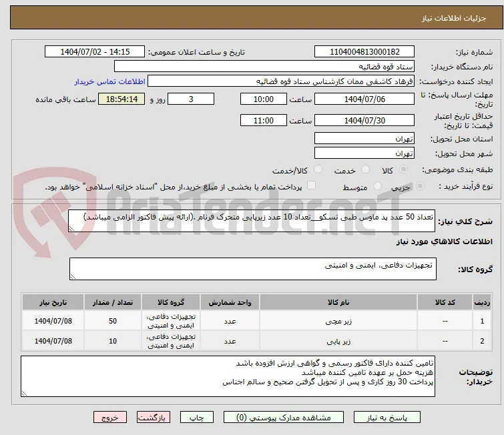Image resolution: width=504 pixels, height=435 pixels.
Task: Click the شرح کلی نیاز text area
Action: (252, 220)
